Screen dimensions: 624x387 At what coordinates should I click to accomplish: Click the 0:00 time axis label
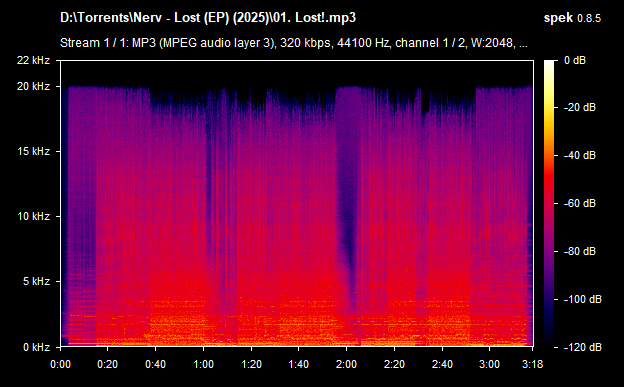tap(61, 364)
